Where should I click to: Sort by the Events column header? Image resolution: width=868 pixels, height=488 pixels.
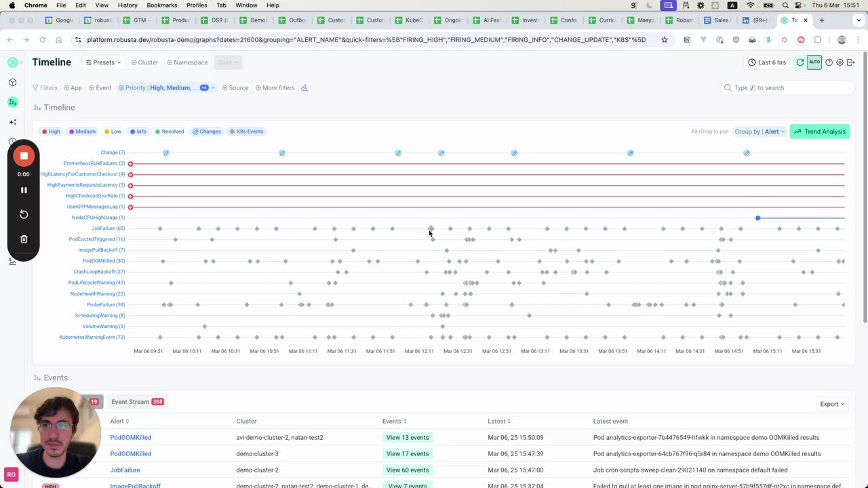[395, 421]
